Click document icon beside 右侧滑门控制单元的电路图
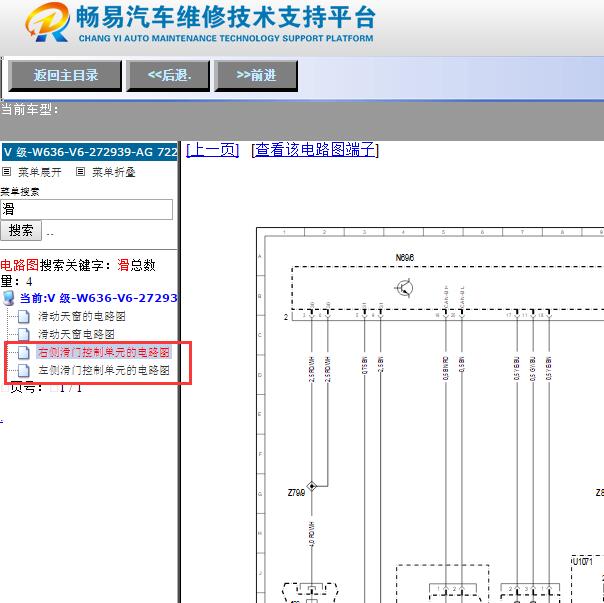This screenshot has height=603, width=604. point(23,353)
